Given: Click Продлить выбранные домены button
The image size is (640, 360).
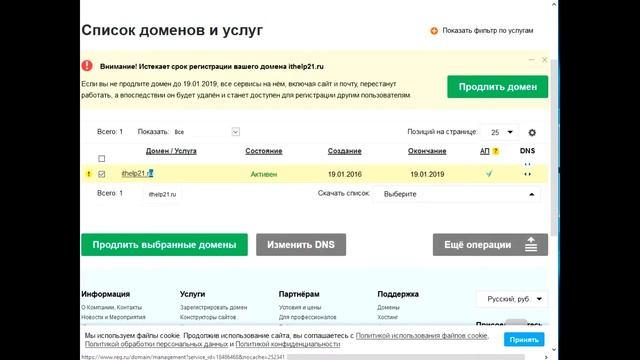Looking at the screenshot, I should (164, 244).
